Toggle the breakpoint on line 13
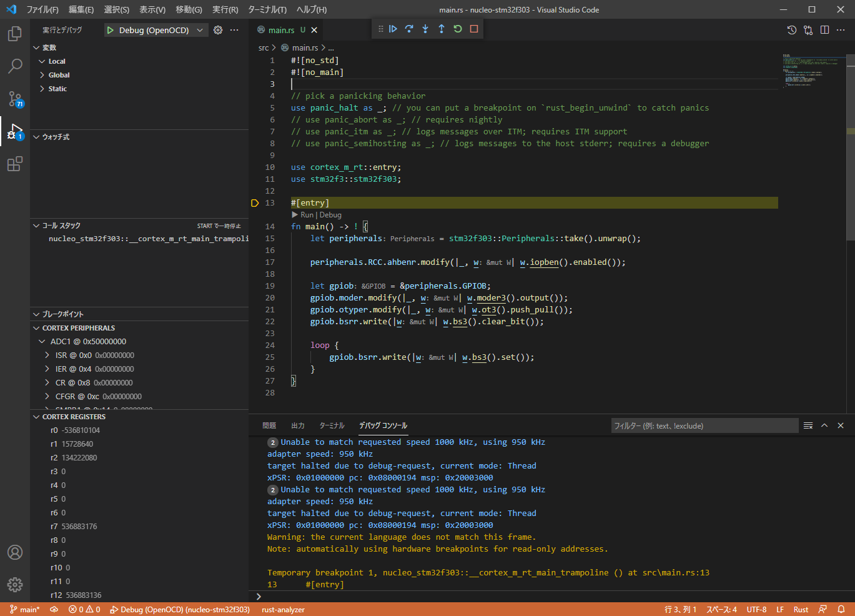 pos(254,202)
